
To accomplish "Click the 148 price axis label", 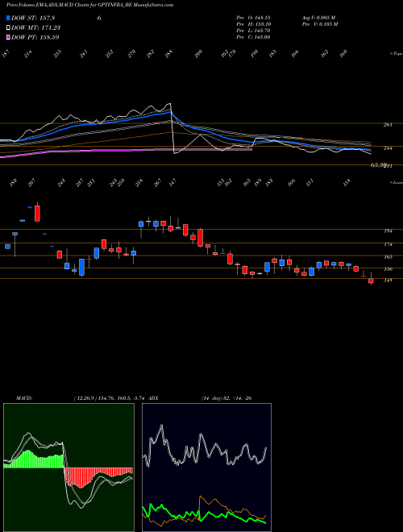I will click(388, 281).
